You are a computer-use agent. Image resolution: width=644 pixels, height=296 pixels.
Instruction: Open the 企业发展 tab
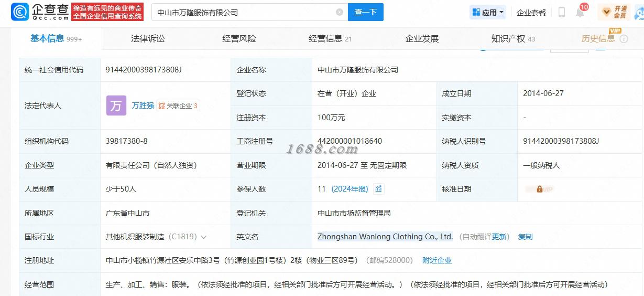422,38
